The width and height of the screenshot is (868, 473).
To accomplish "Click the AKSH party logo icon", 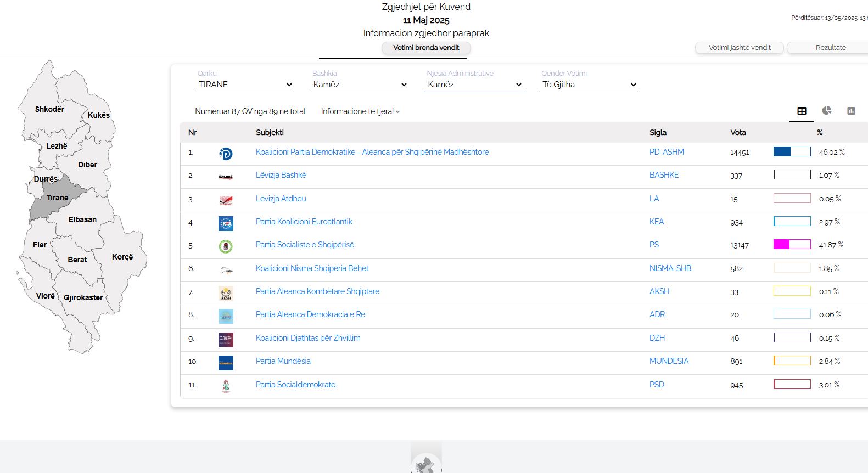I will point(226,293).
